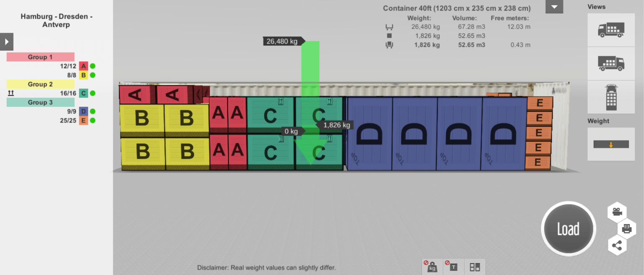Click the split layout display icon
The height and width of the screenshot is (275, 644).
tap(475, 267)
